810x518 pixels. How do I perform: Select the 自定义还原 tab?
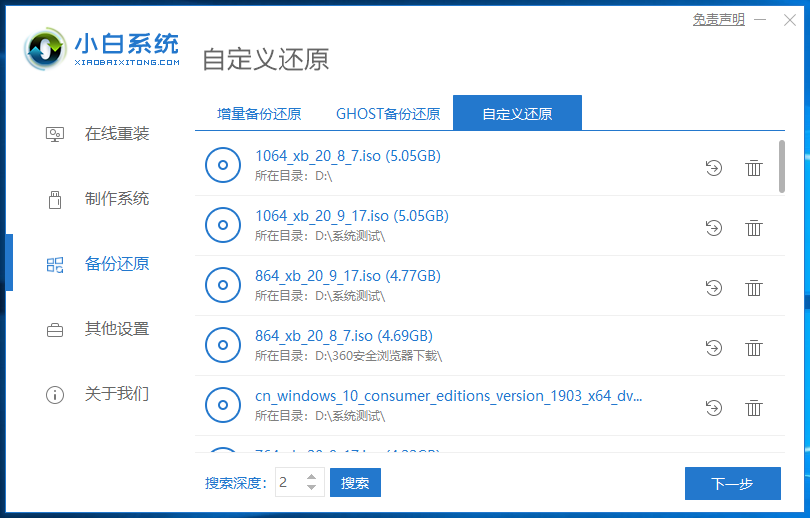pyautogui.click(x=517, y=113)
